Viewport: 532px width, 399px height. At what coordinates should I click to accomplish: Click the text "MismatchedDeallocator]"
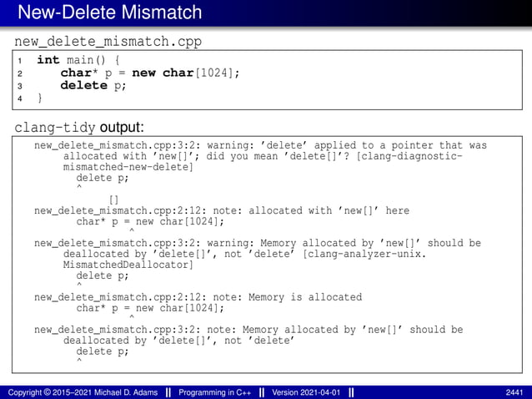click(128, 265)
